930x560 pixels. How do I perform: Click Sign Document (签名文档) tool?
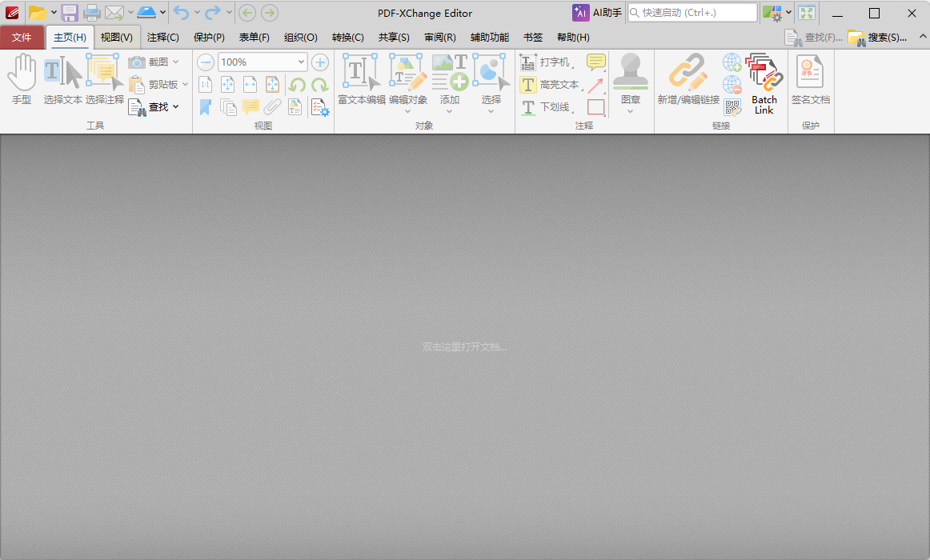point(810,79)
